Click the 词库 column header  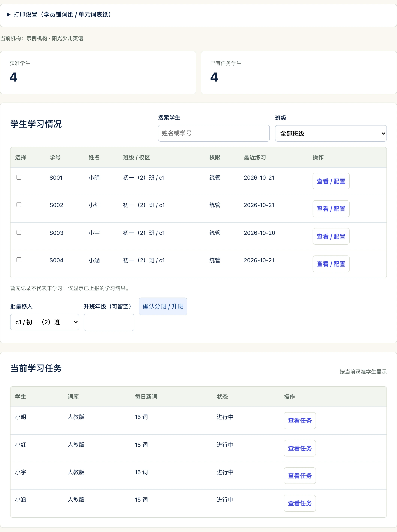(73, 397)
